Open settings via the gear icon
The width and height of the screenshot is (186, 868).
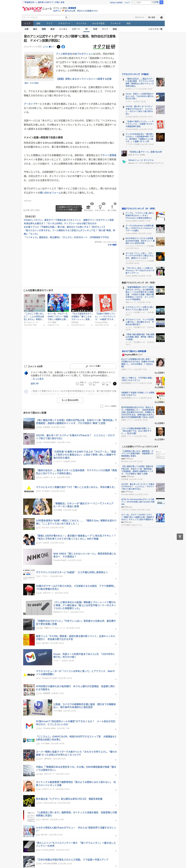(161, 17)
